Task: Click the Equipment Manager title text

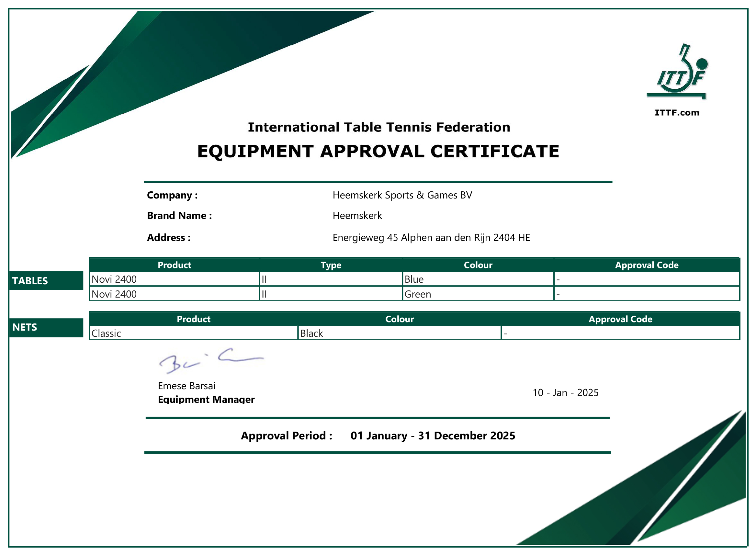Action: [206, 399]
